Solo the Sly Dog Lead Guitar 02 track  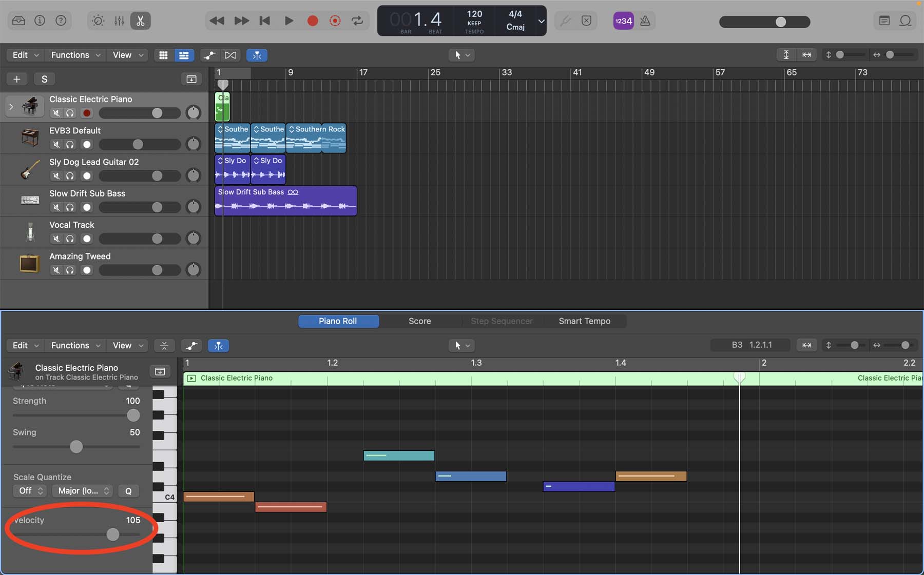[x=70, y=176]
